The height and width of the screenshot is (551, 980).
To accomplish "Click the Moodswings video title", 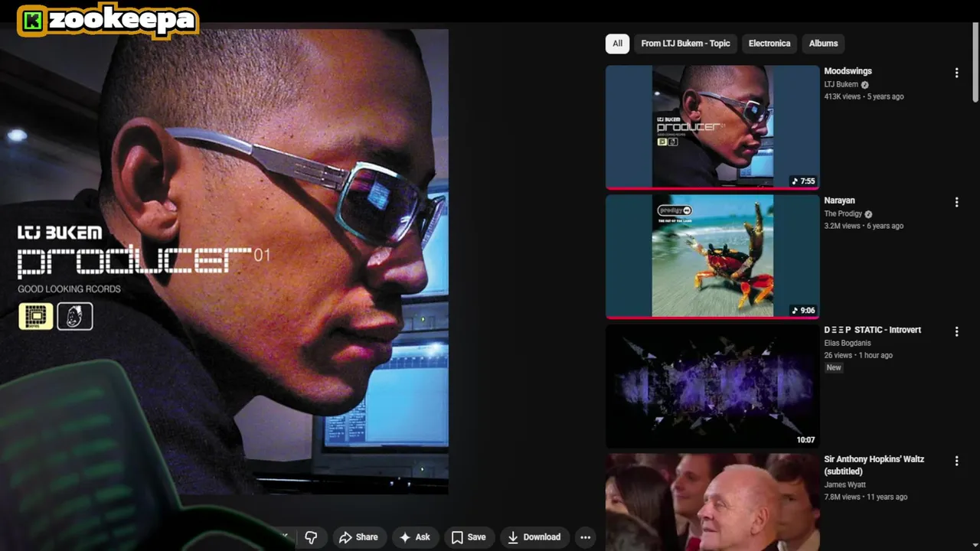I will [848, 71].
